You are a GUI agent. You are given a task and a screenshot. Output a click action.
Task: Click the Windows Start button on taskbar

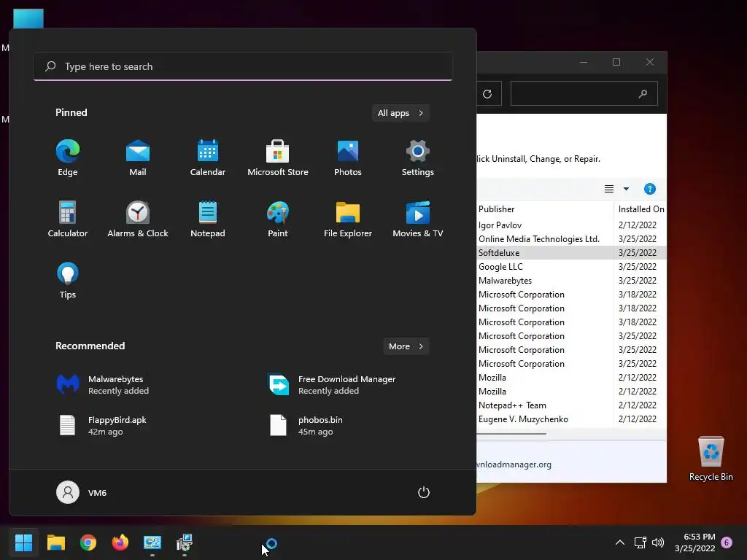click(x=23, y=542)
